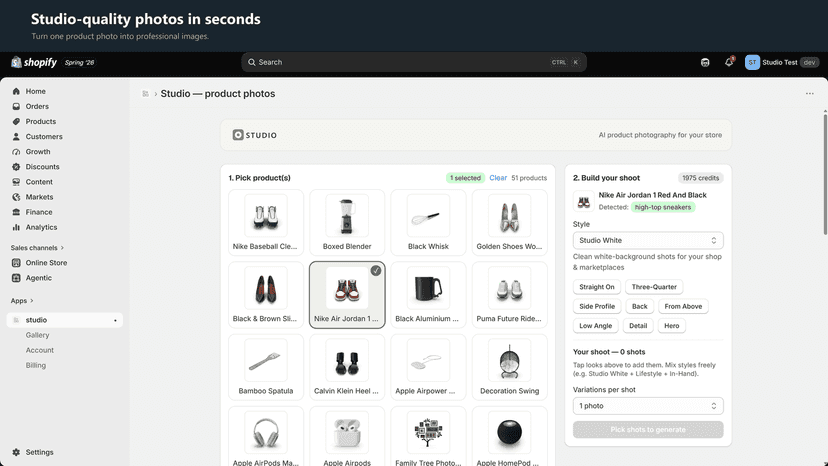828x466 pixels.
Task: Select the Black Whisk product
Action: click(428, 222)
